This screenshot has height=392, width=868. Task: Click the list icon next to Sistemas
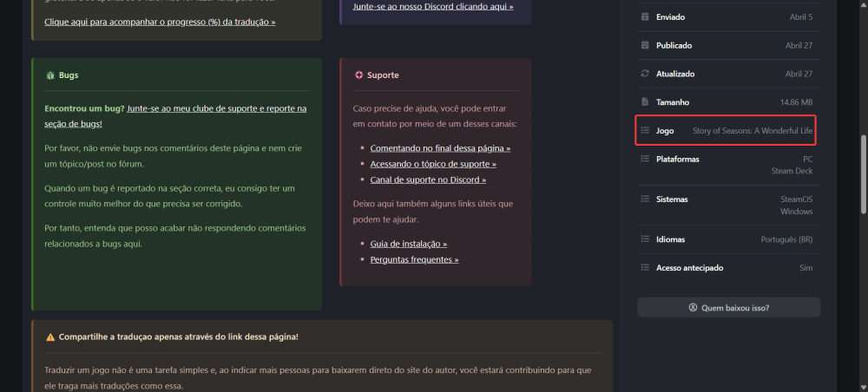(x=644, y=199)
